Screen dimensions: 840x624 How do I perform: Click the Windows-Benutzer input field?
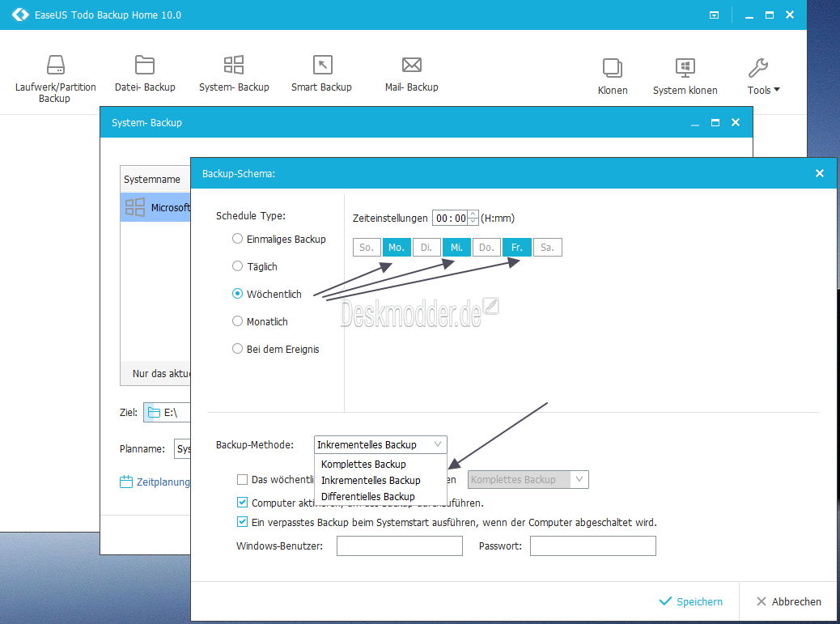click(400, 545)
